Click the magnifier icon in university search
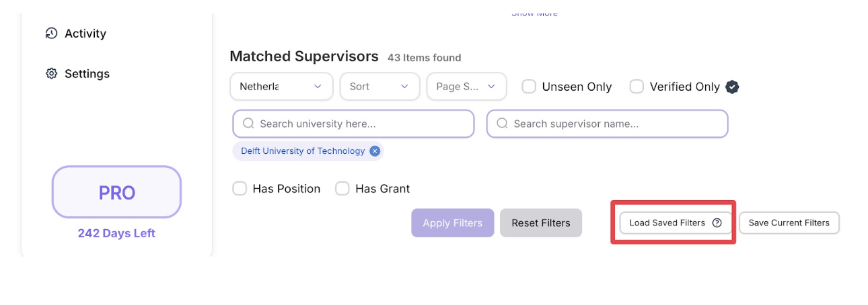This screenshot has height=305, width=868. (x=248, y=124)
